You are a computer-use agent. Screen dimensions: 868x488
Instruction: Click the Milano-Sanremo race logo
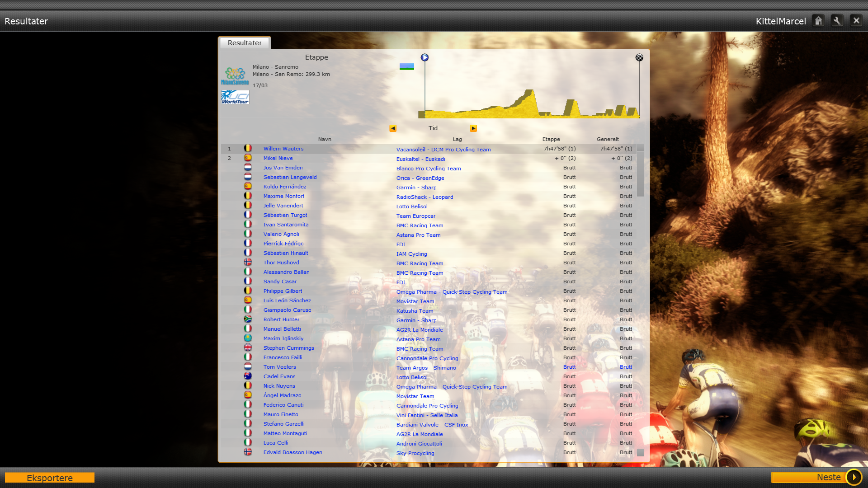[235, 76]
